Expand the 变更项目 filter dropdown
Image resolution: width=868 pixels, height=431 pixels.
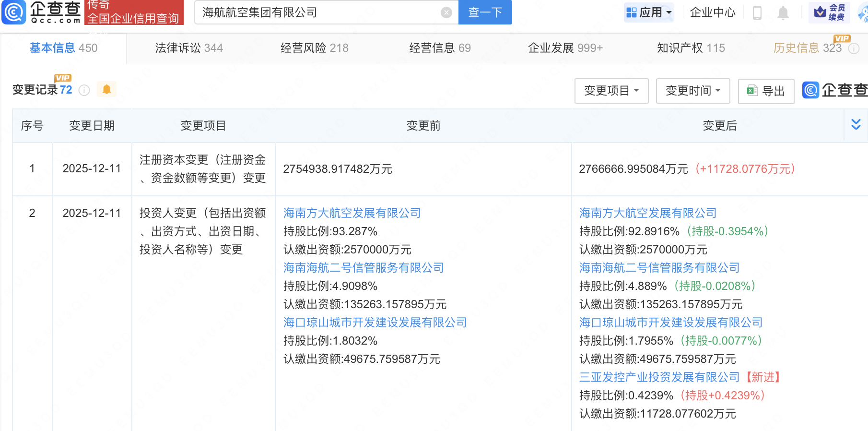tap(611, 91)
